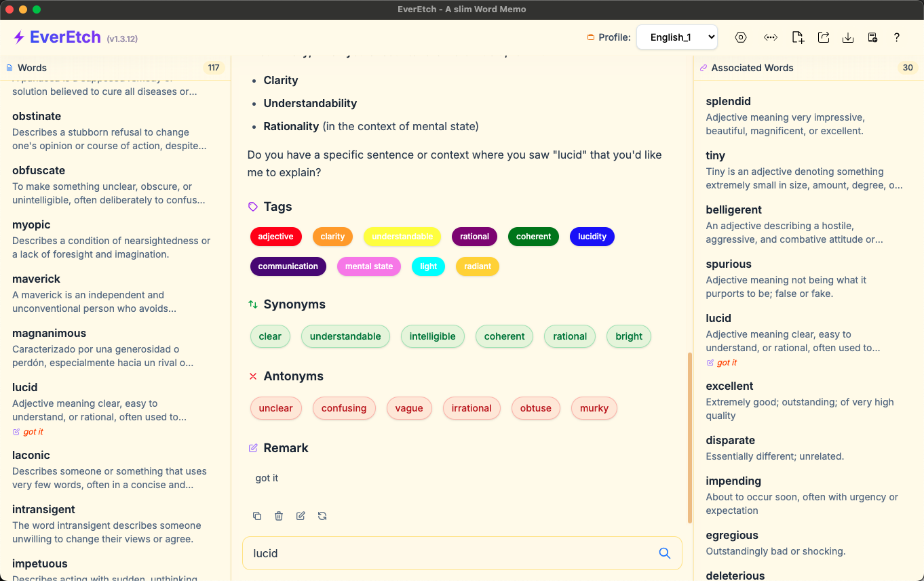Viewport: 924px width, 581px height.
Task: Click the red 'adjective' tag
Action: 275,237
